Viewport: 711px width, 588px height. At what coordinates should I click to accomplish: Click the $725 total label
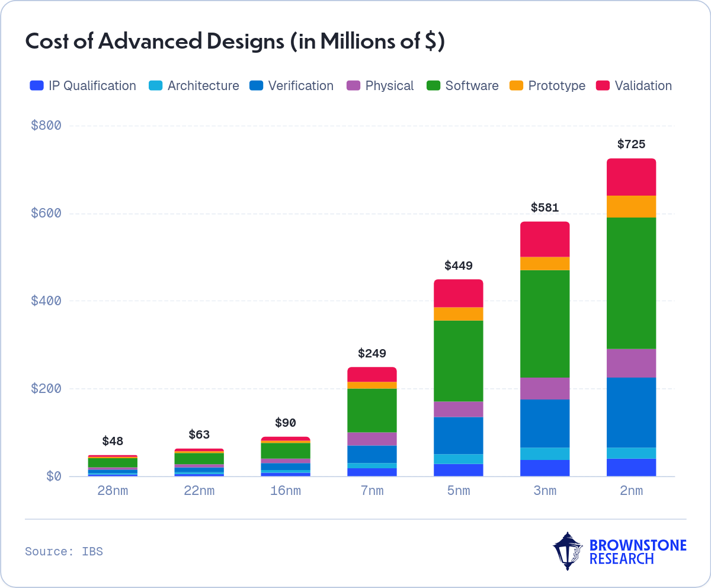pos(631,144)
